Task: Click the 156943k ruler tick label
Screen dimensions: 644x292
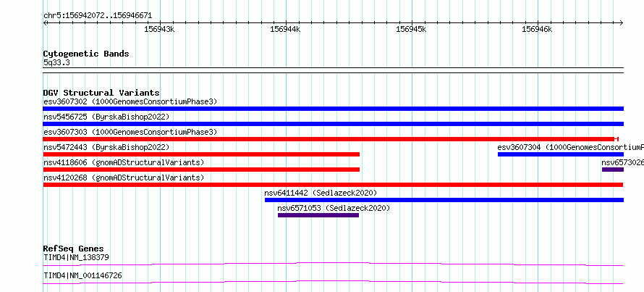Action: tap(159, 29)
